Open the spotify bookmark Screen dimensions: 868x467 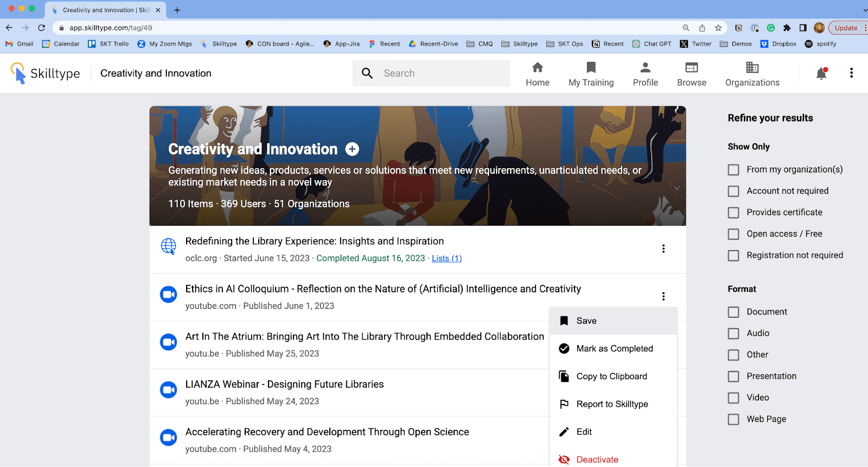[x=820, y=44]
